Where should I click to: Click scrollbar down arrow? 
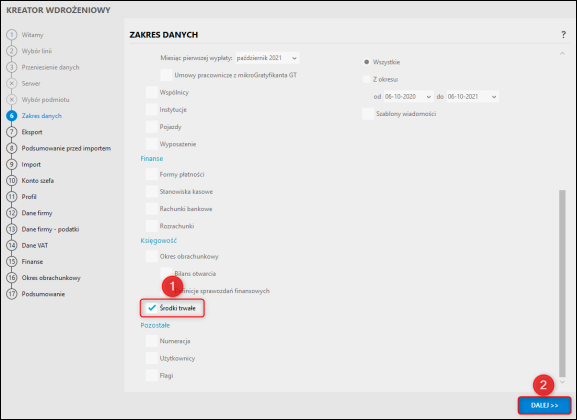pos(562,382)
